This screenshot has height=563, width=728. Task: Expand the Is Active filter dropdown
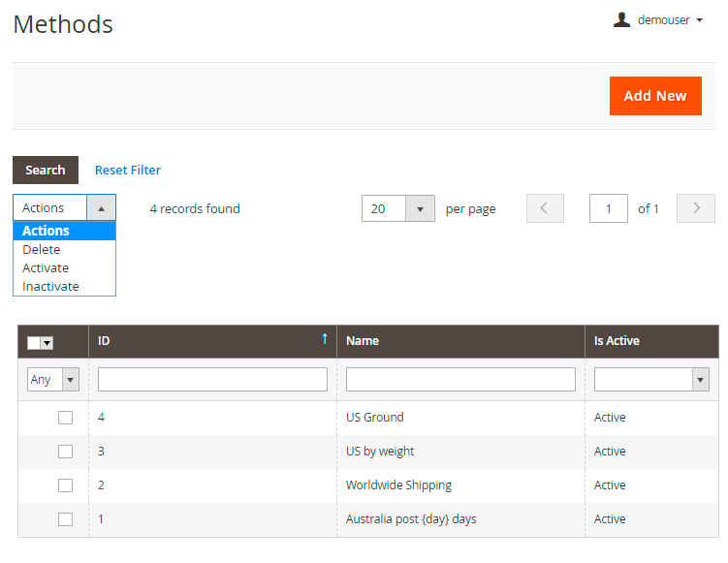click(700, 380)
